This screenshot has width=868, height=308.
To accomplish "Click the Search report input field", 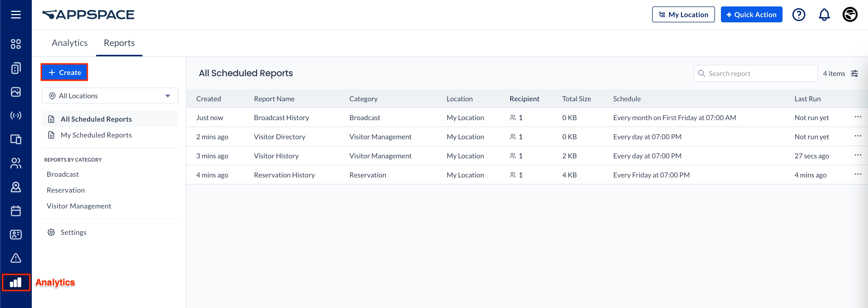I will click(x=758, y=73).
